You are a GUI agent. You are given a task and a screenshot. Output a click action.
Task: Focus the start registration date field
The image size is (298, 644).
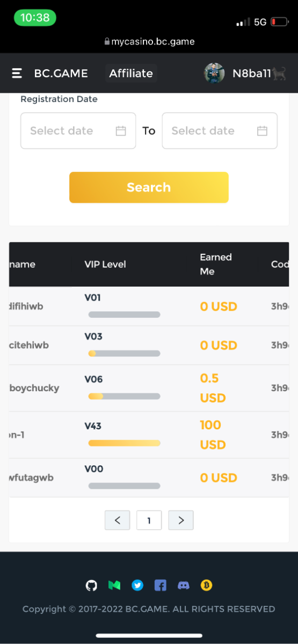(x=78, y=130)
